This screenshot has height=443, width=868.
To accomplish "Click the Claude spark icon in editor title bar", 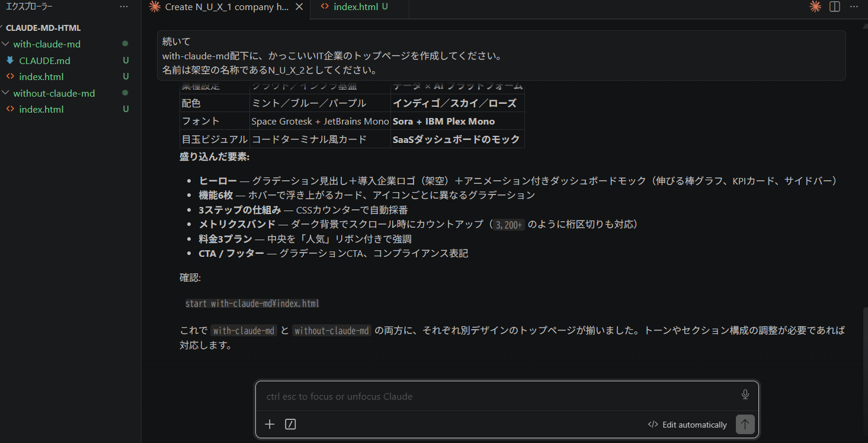I will click(x=815, y=7).
